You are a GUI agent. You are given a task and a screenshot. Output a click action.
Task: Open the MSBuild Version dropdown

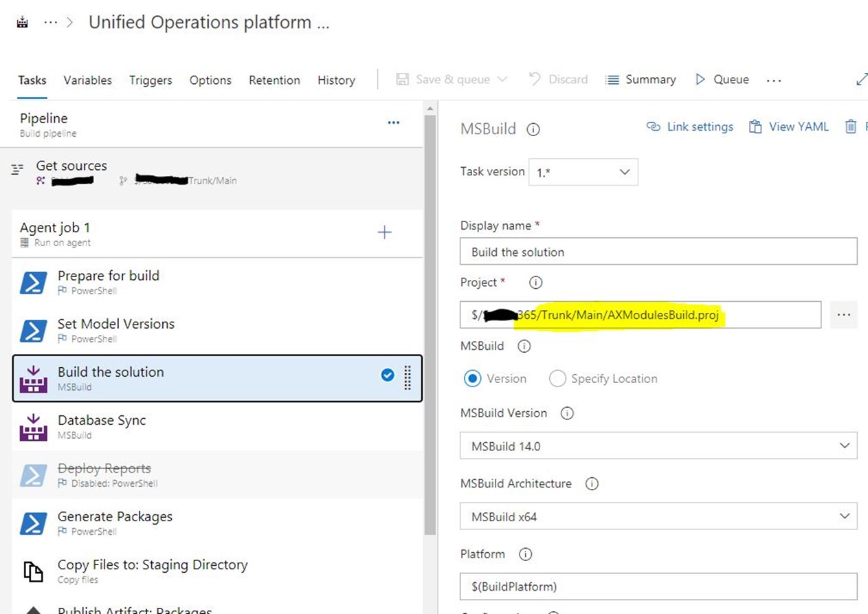point(658,446)
